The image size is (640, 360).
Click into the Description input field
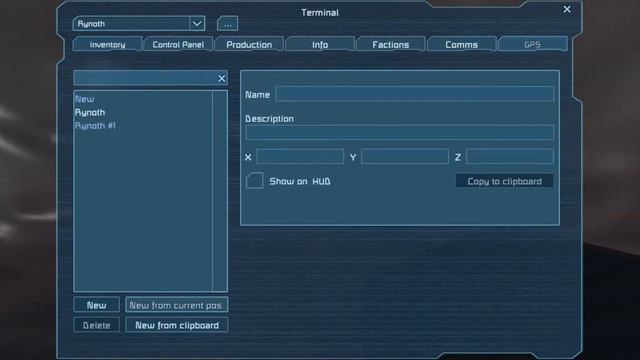400,133
